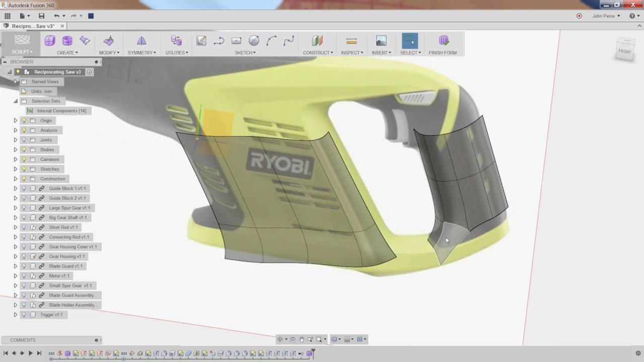Click the FINISH FORM button label
The height and width of the screenshot is (362, 644).
(443, 53)
